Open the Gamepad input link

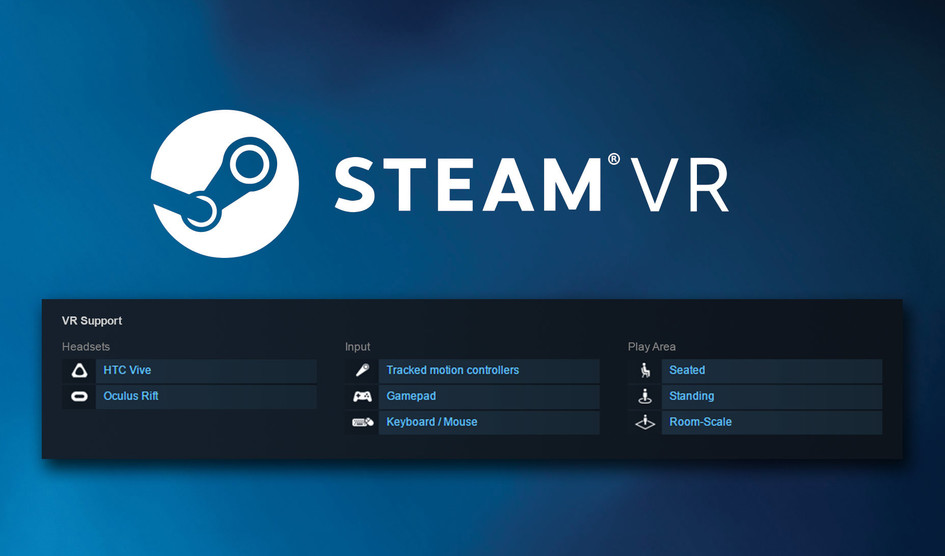489,396
